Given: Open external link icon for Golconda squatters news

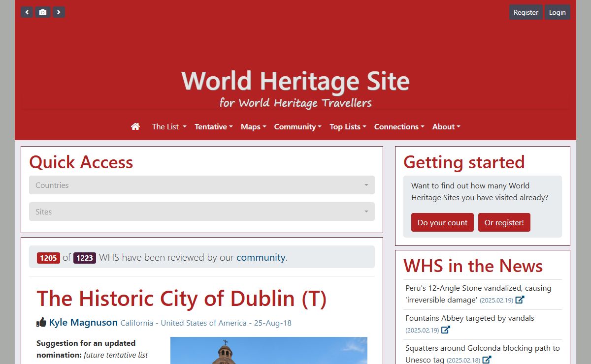Looking at the screenshot, I should point(487,360).
